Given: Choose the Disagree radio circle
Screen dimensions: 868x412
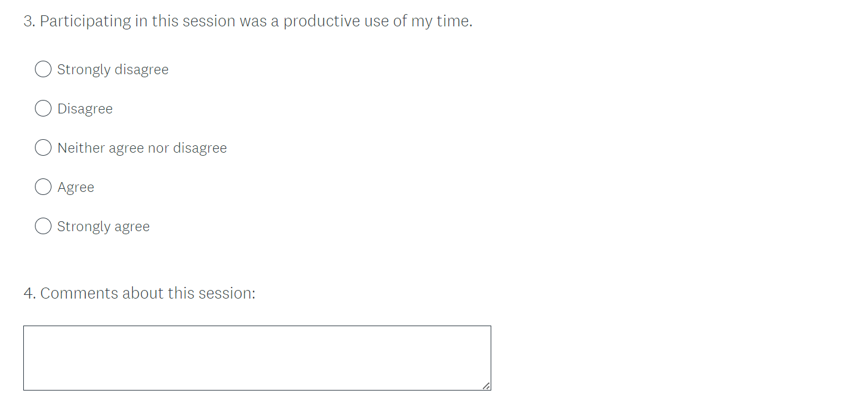Looking at the screenshot, I should 43,109.
